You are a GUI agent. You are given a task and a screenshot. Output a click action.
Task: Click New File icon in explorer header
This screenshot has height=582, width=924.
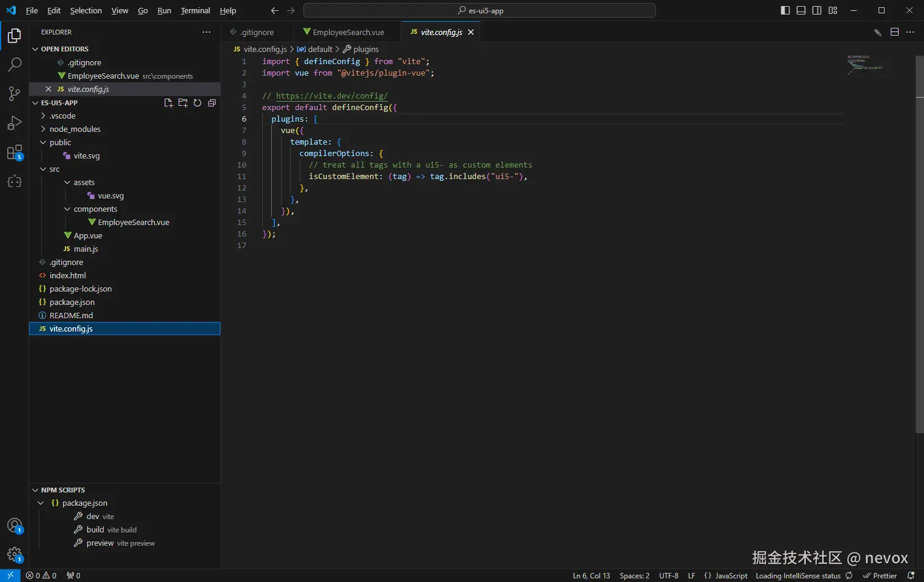(168, 103)
